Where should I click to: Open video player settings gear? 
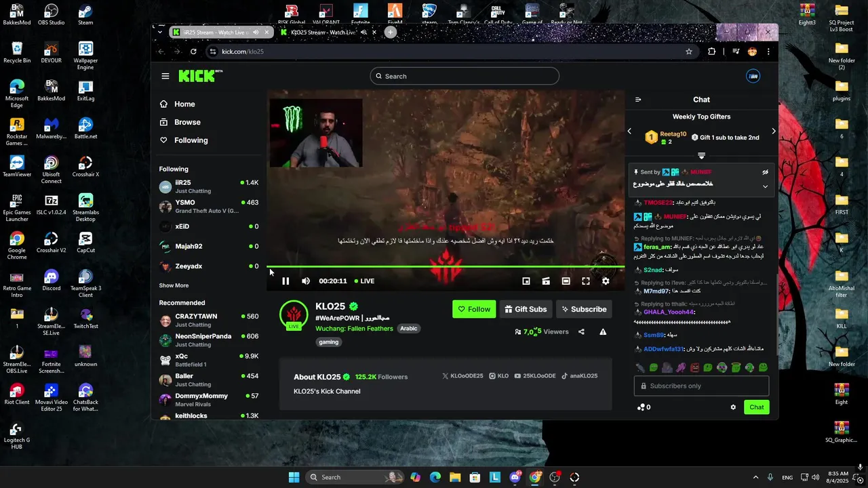[x=606, y=281]
